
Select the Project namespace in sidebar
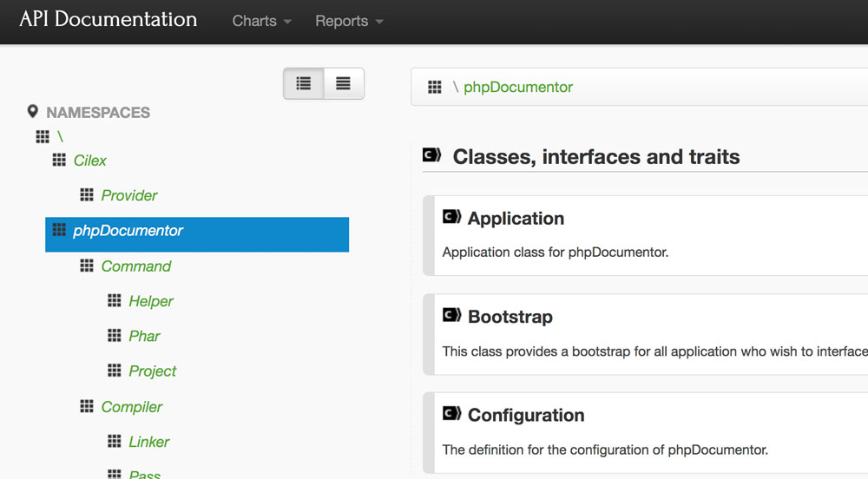click(153, 371)
